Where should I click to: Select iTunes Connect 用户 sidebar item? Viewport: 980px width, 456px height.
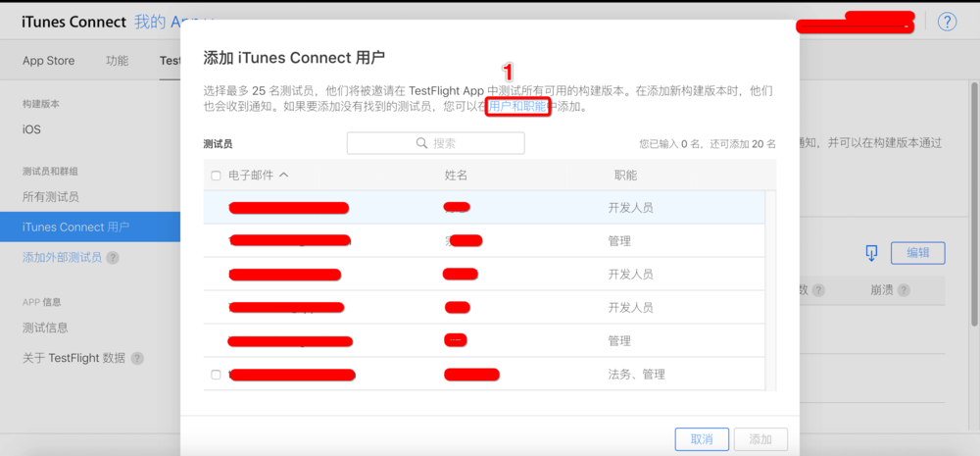(90, 227)
